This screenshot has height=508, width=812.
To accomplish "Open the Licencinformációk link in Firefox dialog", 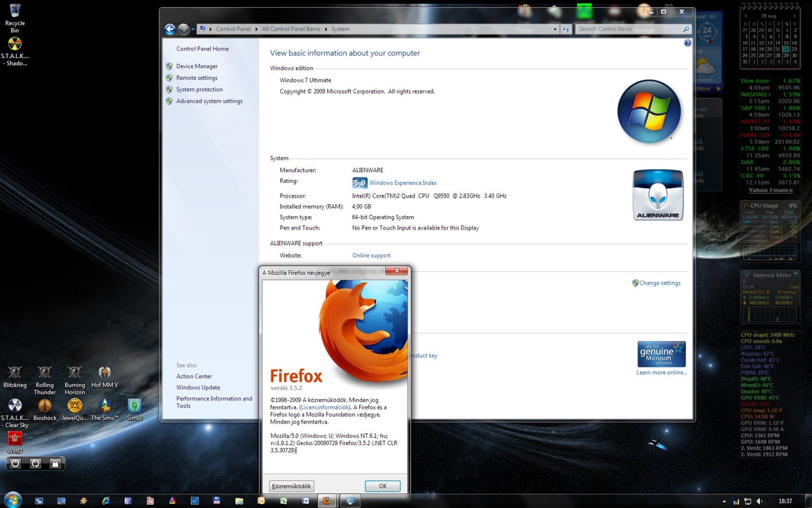I will pyautogui.click(x=325, y=407).
